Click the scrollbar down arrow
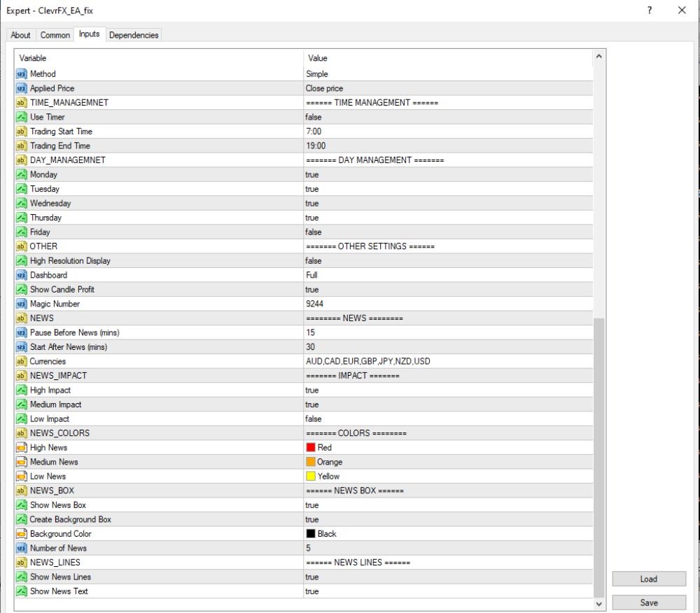This screenshot has height=613, width=700. [599, 604]
